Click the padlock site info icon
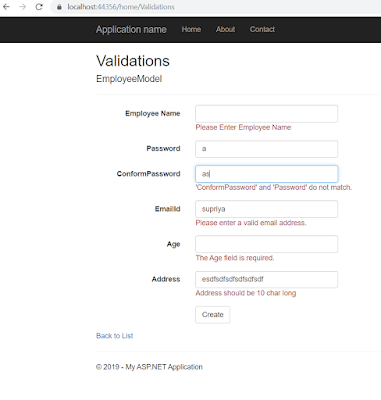 [59, 7]
